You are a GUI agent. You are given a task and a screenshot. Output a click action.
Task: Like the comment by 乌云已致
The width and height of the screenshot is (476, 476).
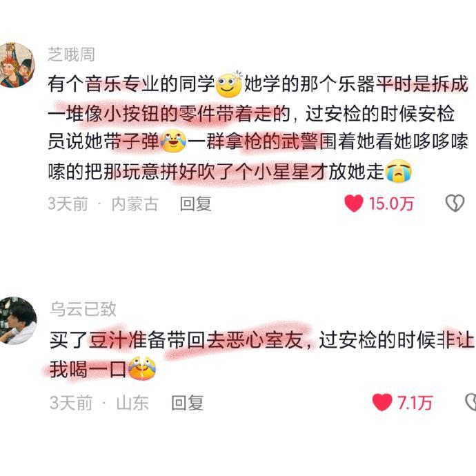[x=382, y=402]
